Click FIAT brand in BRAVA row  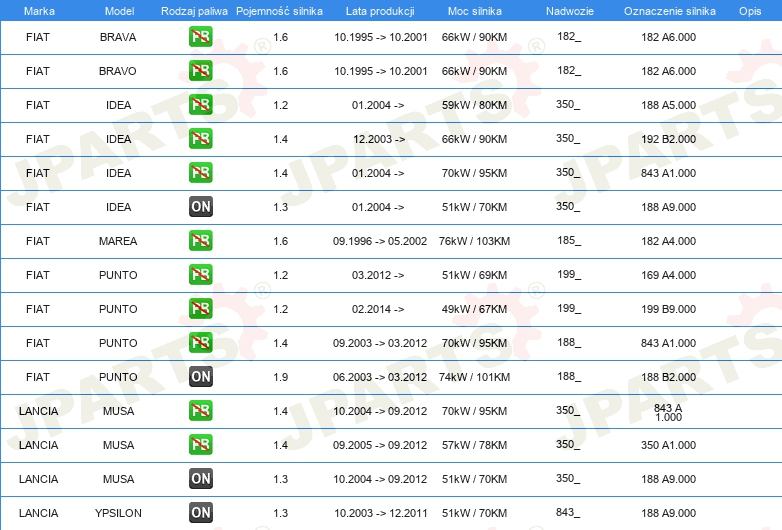point(38,37)
